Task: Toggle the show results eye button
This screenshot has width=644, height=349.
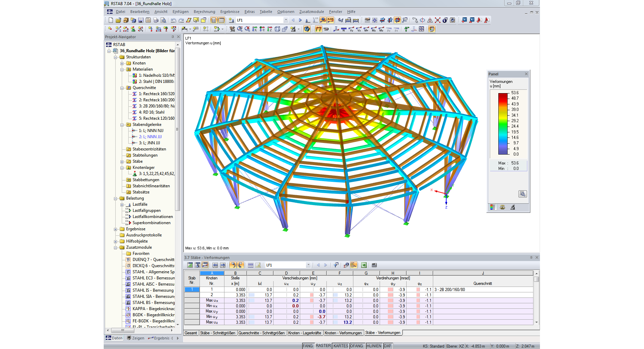Action: click(323, 20)
